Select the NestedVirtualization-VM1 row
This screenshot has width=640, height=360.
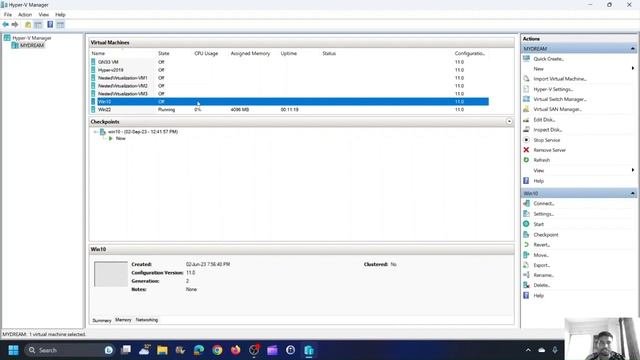click(x=289, y=78)
